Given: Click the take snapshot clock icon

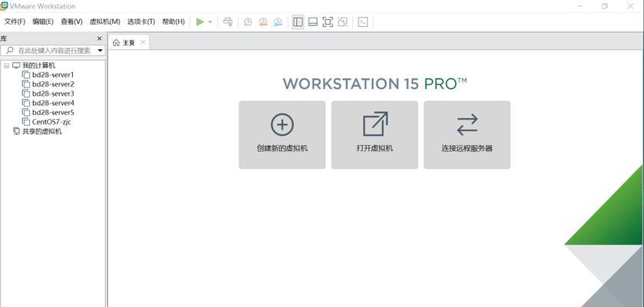Looking at the screenshot, I should 248,22.
